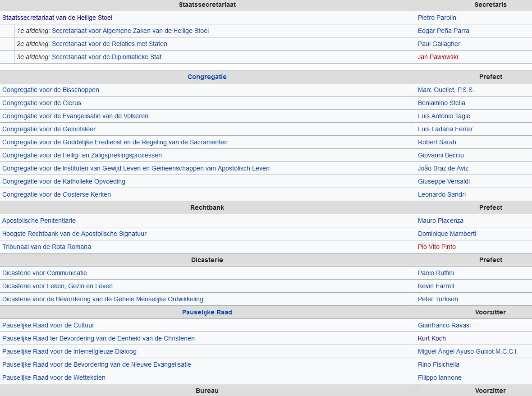Click the Kevin Farrell link
This screenshot has width=532, height=396.
click(x=436, y=285)
